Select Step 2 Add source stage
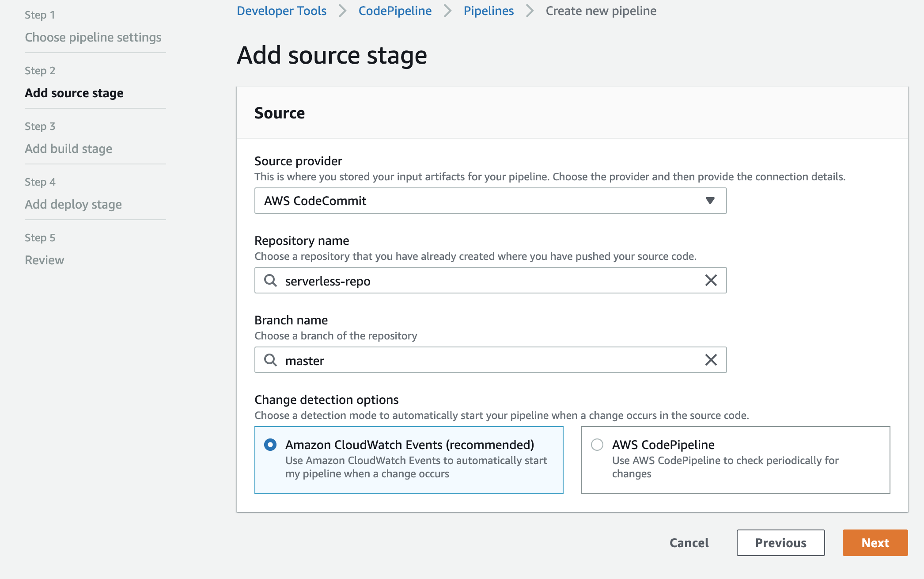Viewport: 924px width, 579px height. point(74,93)
